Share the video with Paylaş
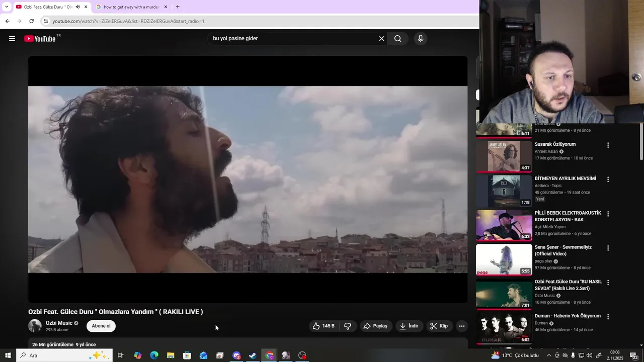This screenshot has width=644, height=362. click(376, 326)
